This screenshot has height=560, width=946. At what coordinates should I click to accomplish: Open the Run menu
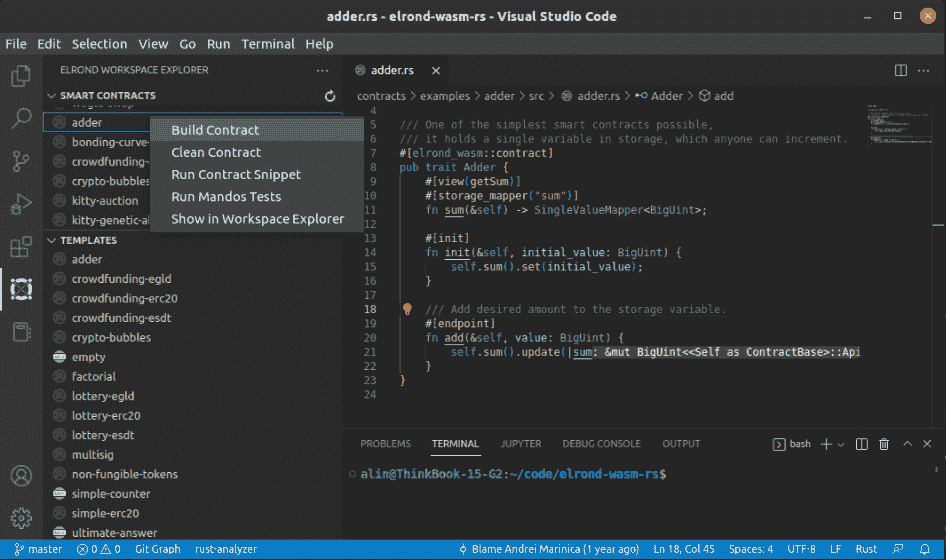tap(218, 44)
